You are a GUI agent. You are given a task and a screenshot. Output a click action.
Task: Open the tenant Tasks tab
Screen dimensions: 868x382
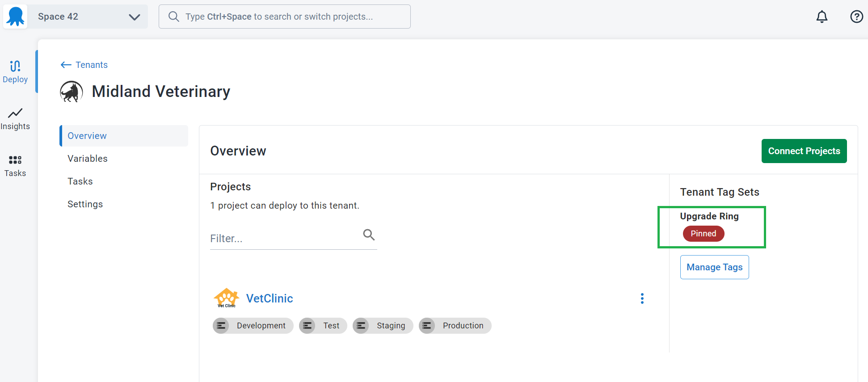[80, 181]
